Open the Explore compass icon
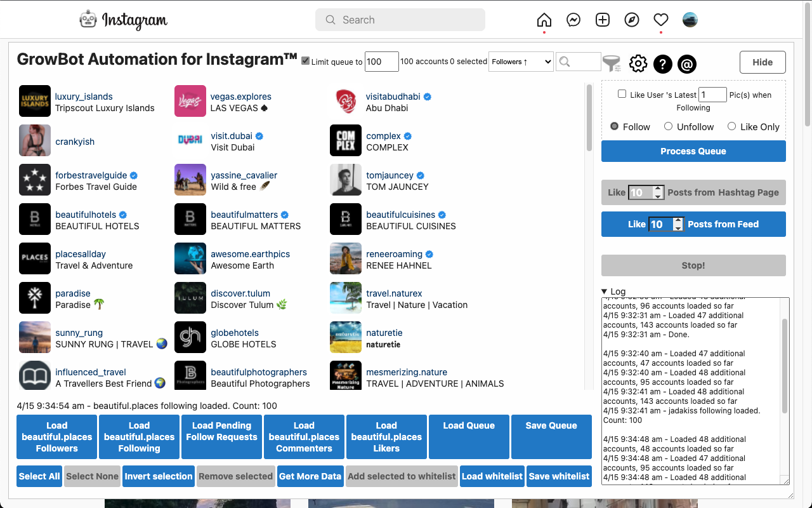The width and height of the screenshot is (812, 508). pos(632,20)
